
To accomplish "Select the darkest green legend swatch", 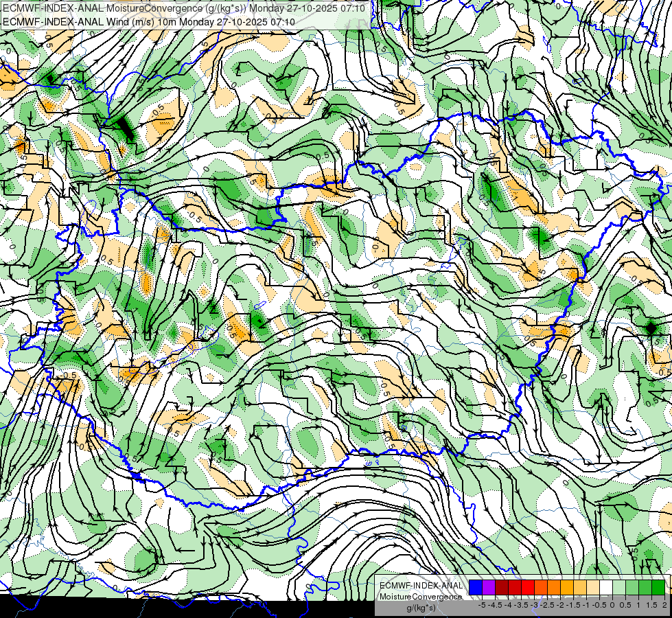I will tap(658, 588).
